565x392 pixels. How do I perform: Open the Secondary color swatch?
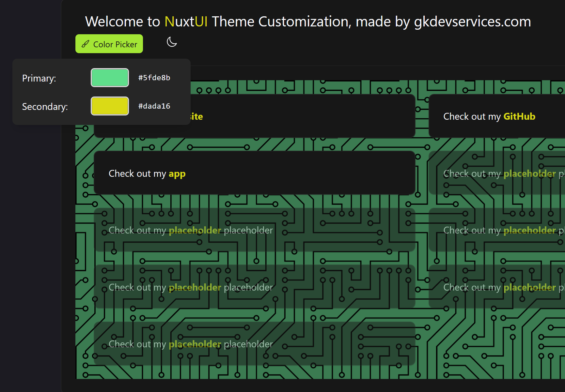110,106
